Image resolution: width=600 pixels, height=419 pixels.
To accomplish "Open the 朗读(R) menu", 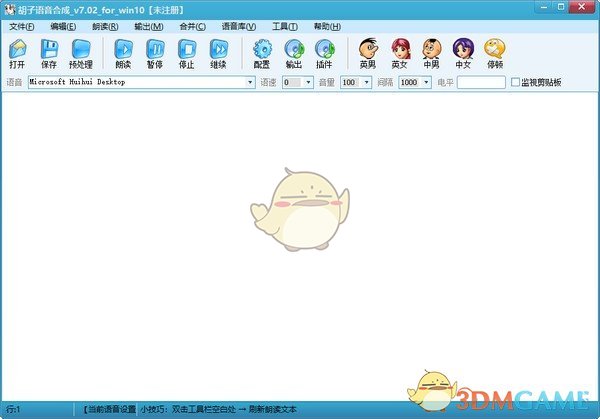I will tap(105, 26).
